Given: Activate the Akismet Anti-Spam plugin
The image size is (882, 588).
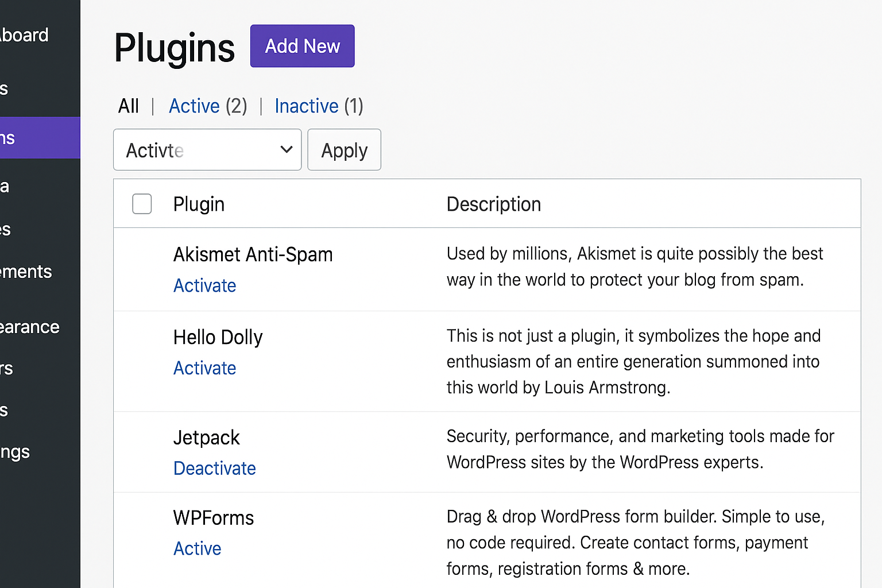Looking at the screenshot, I should 204,285.
